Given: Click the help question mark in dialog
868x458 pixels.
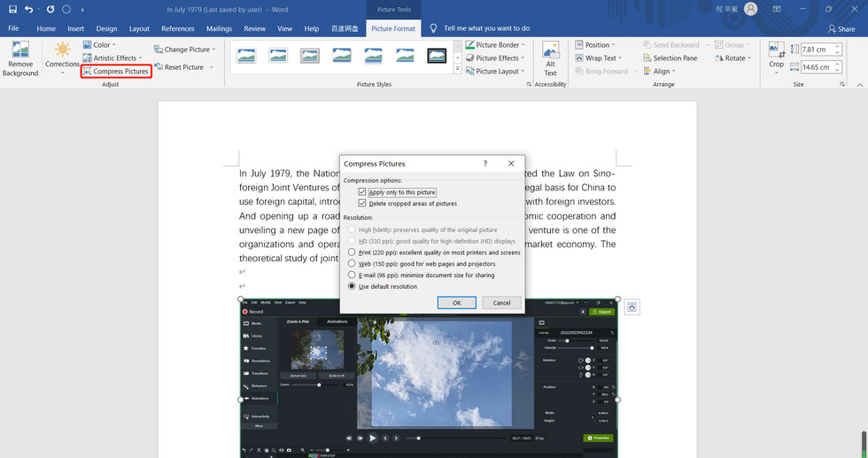Looking at the screenshot, I should [x=484, y=164].
